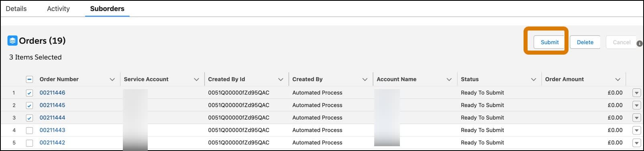The width and height of the screenshot is (644, 151).
Task: Open Account Name column menu chevron
Action: tap(449, 80)
